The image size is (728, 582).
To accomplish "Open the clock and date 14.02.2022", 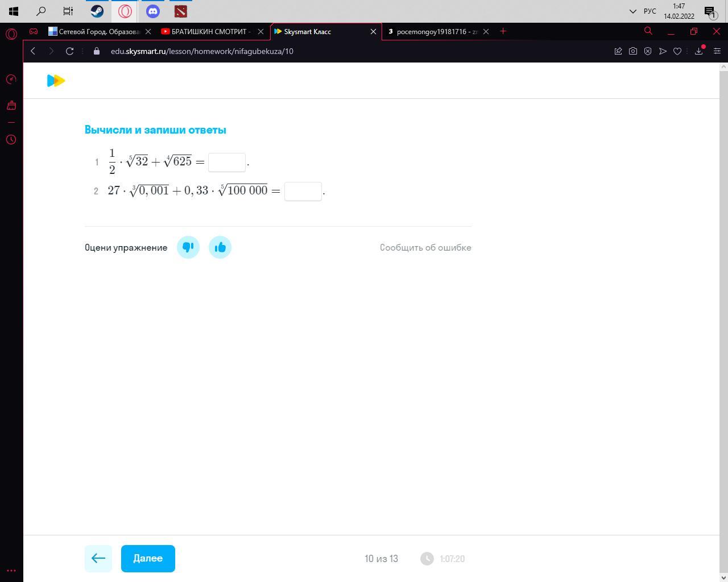I will click(x=679, y=11).
